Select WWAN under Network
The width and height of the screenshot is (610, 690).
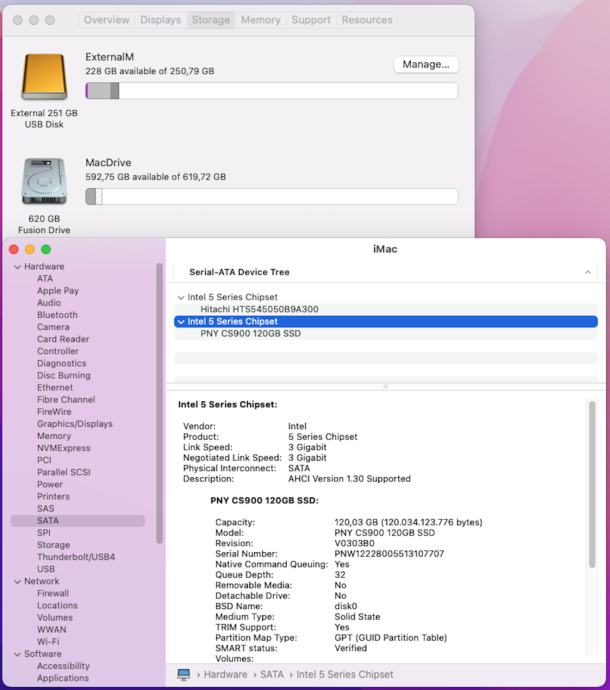pyautogui.click(x=51, y=630)
